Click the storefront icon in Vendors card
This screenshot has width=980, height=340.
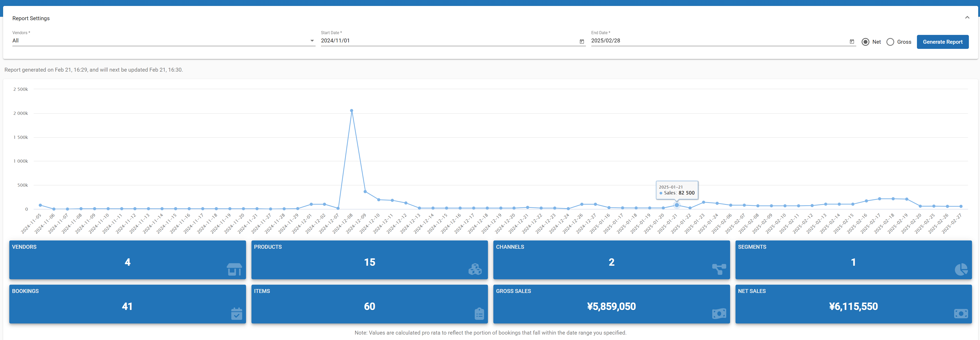pos(234,269)
